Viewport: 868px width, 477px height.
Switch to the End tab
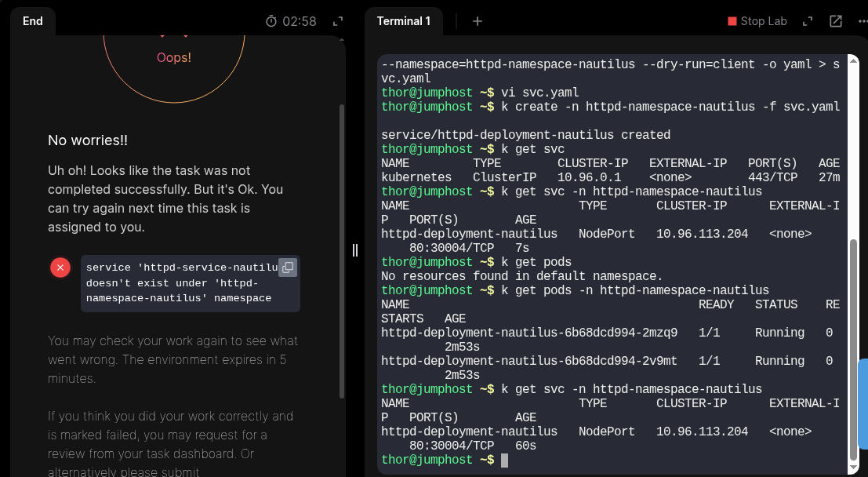pyautogui.click(x=33, y=21)
